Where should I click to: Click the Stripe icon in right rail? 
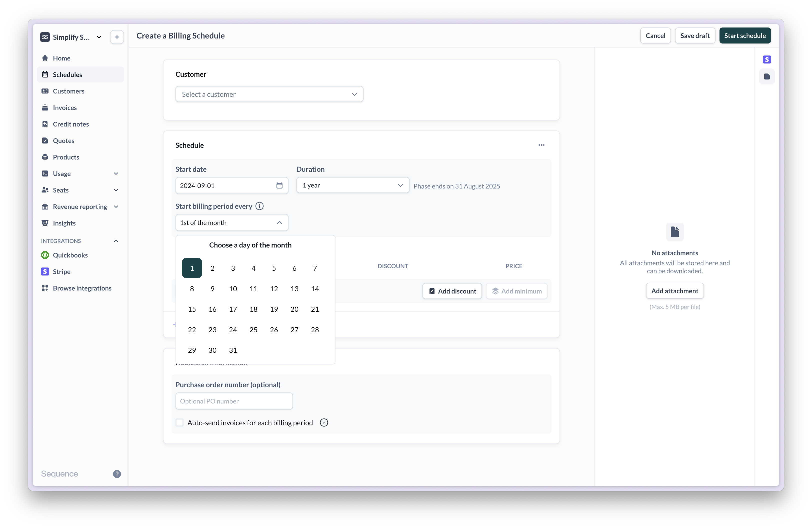coord(767,60)
